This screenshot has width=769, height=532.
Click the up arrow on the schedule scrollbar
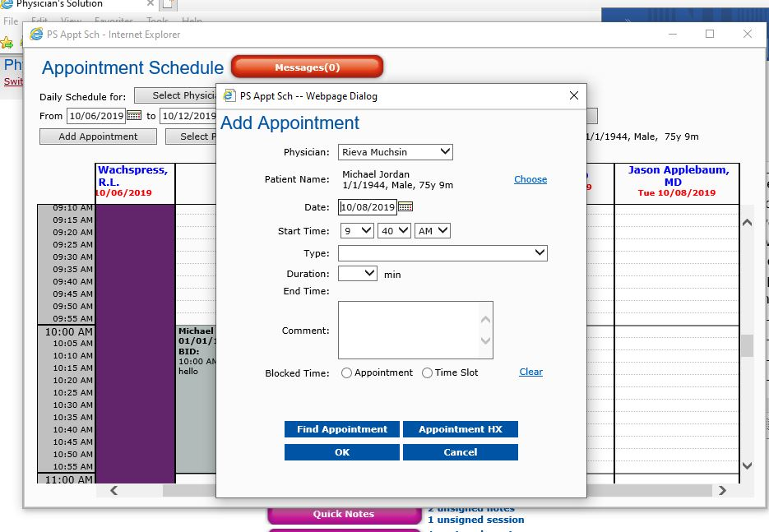(x=747, y=221)
